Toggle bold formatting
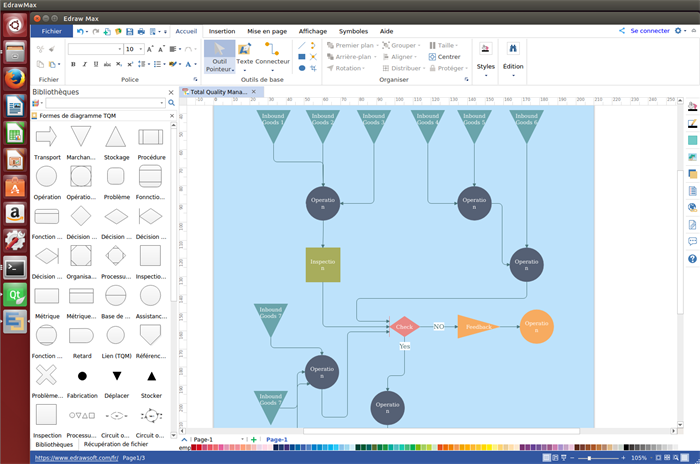Image resolution: width=700 pixels, height=464 pixels. click(73, 64)
